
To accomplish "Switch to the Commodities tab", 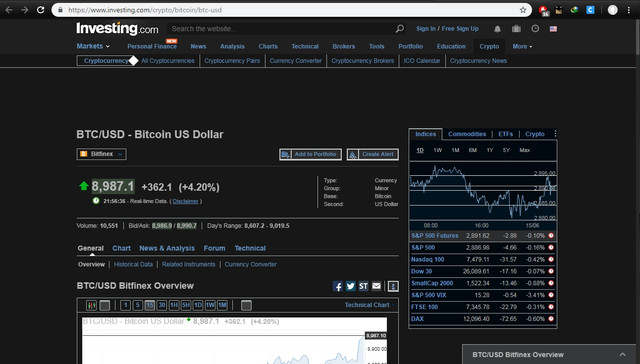I will pyautogui.click(x=467, y=134).
